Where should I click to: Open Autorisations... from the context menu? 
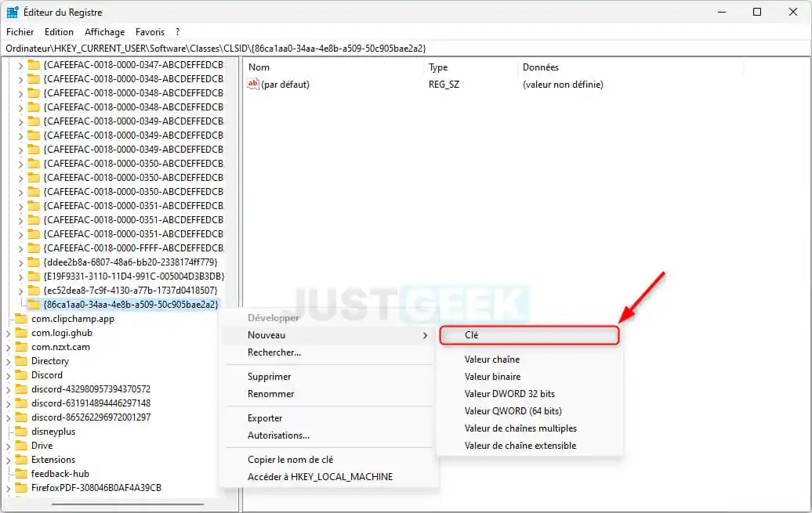tap(329, 435)
